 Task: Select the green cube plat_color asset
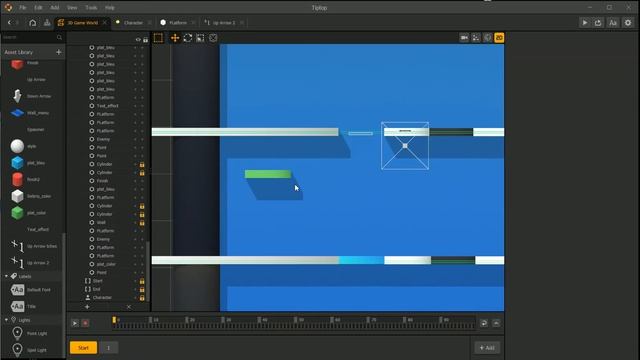point(17,213)
